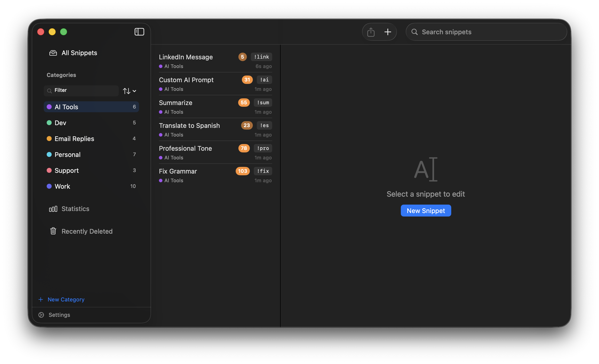
Task: Toggle the sidebar panel icon
Action: (139, 32)
